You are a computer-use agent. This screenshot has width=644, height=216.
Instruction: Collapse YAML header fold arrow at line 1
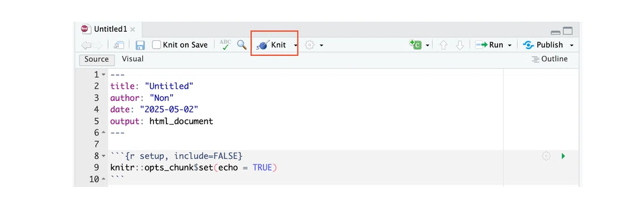click(104, 74)
